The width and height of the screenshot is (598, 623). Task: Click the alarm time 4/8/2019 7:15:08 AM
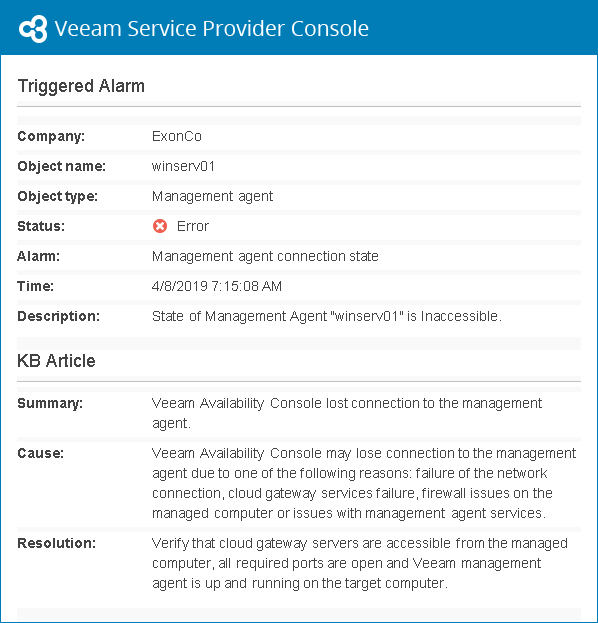pos(217,286)
